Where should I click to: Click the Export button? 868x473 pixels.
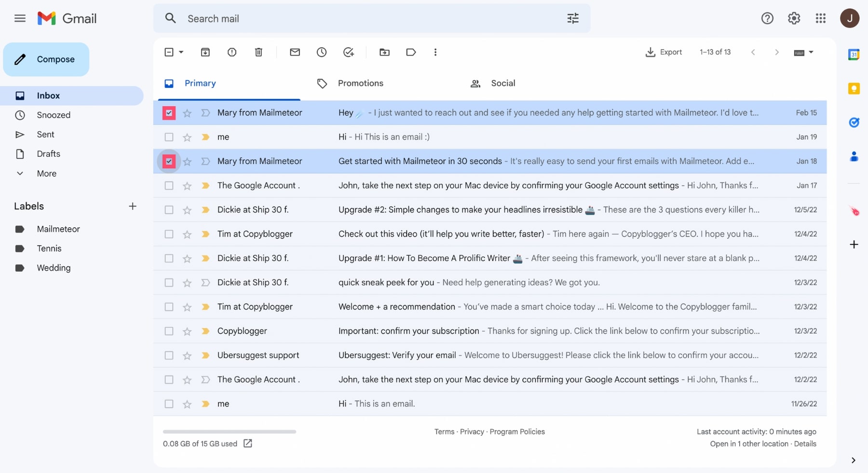coord(664,52)
